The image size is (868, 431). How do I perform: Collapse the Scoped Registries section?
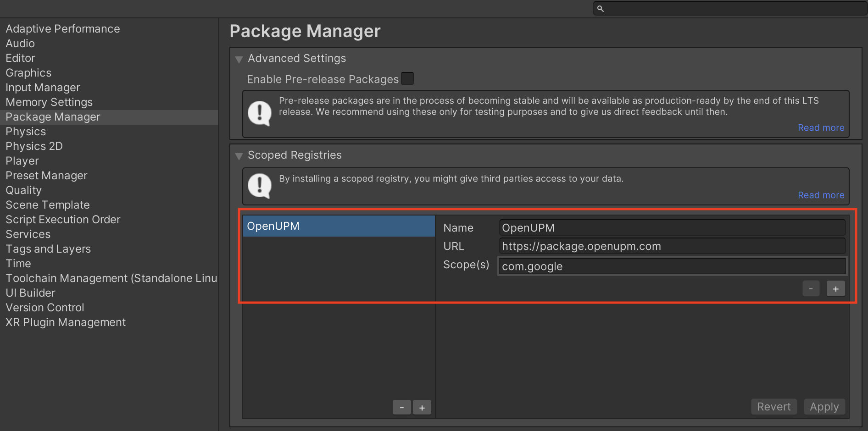(239, 156)
